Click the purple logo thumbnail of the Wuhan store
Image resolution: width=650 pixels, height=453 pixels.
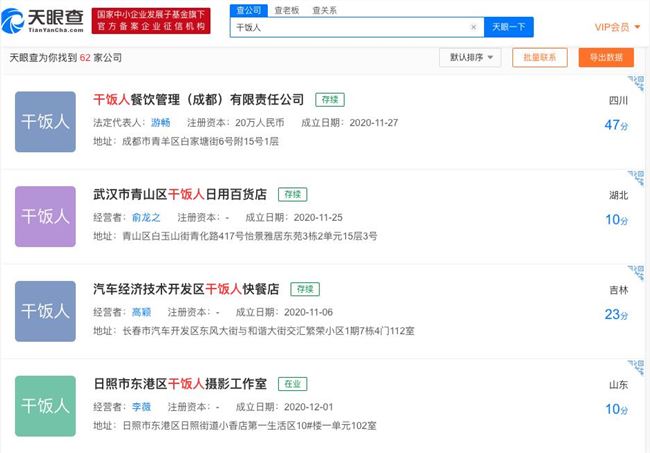(x=45, y=216)
